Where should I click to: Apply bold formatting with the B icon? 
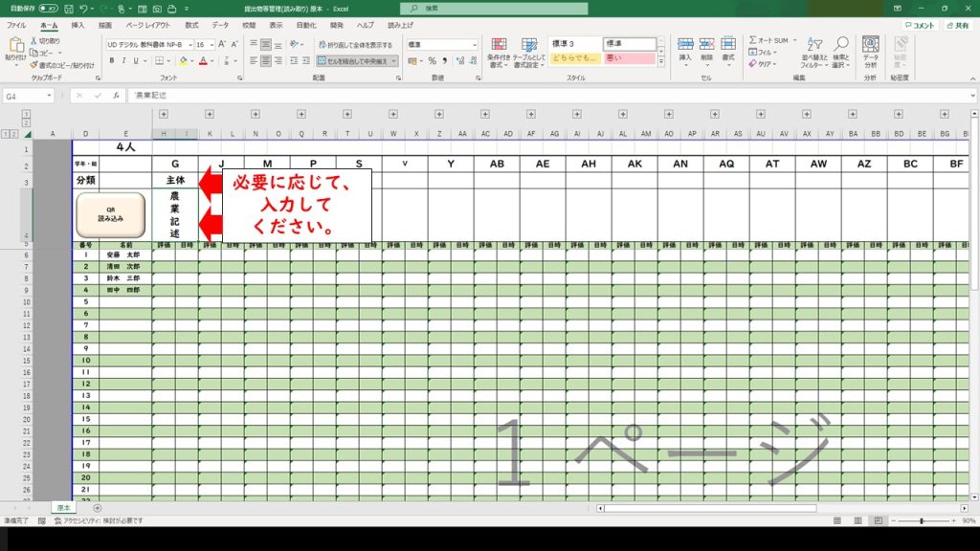click(111, 60)
